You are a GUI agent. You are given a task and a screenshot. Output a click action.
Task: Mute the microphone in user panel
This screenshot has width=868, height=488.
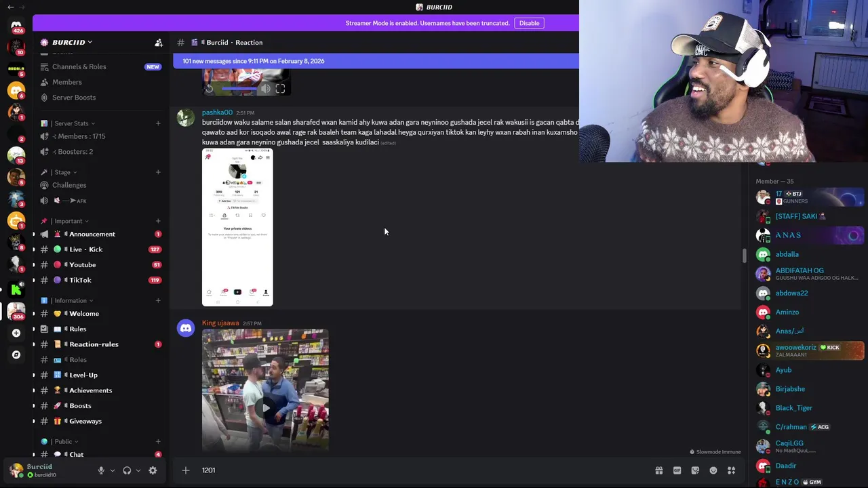point(101,470)
